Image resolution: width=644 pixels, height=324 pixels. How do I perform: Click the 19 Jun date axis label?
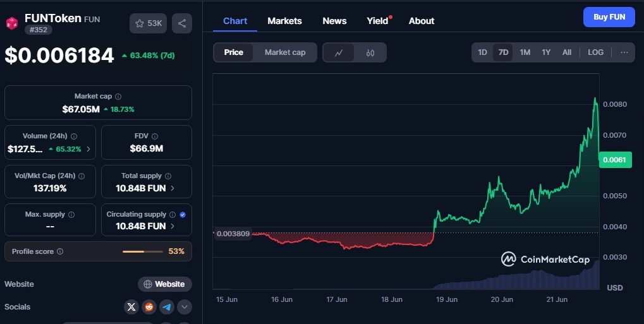point(446,299)
